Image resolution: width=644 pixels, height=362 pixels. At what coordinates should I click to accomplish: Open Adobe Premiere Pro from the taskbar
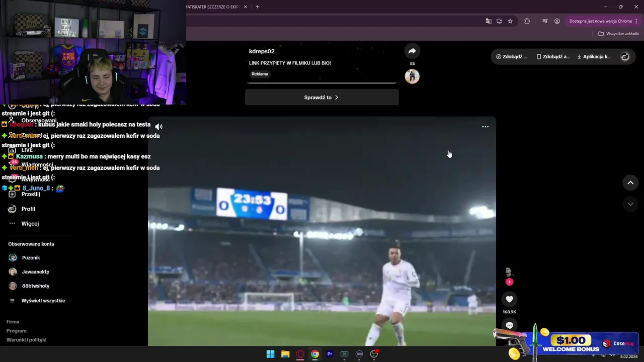click(330, 354)
